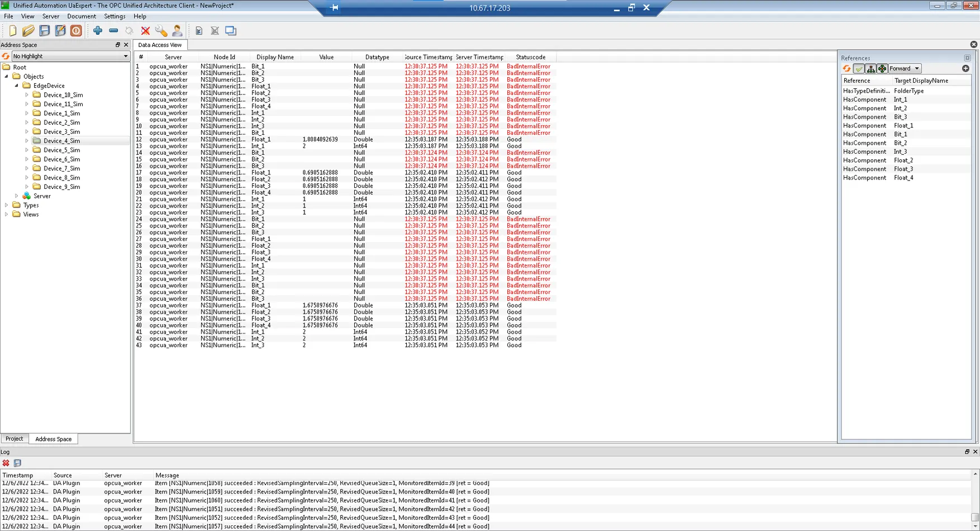980x531 pixels.
Task: Sort by the Statuscode column header
Action: point(530,57)
